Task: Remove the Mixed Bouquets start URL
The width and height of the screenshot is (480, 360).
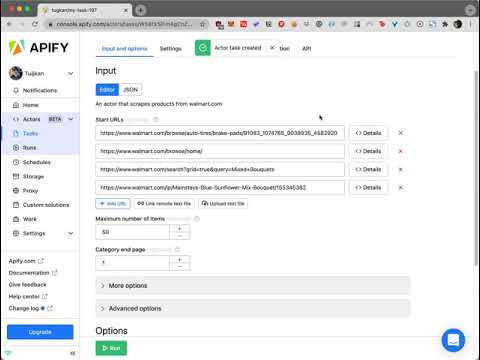Action: pyautogui.click(x=401, y=169)
